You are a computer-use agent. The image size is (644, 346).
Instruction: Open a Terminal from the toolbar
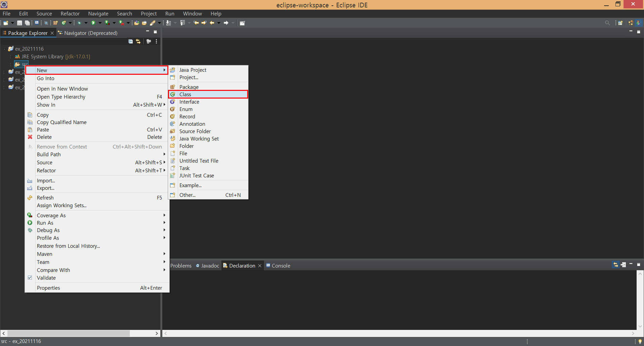point(37,22)
